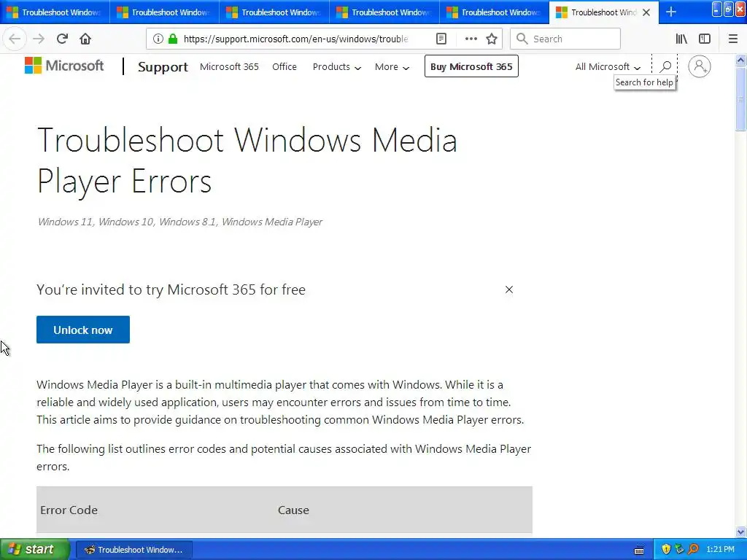Image resolution: width=747 pixels, height=560 pixels.
Task: Click the green-arrow device tray icon
Action: (x=679, y=549)
